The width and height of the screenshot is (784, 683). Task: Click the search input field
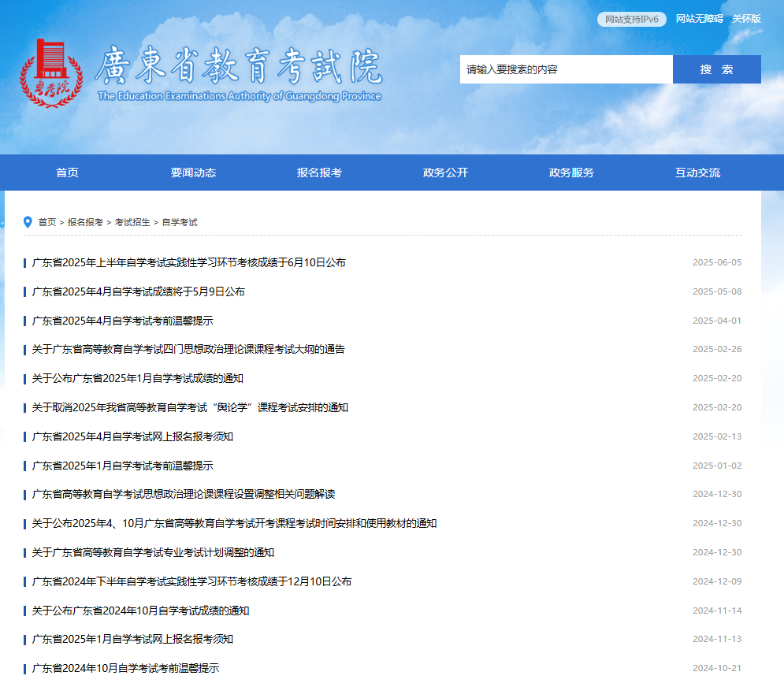pyautogui.click(x=566, y=69)
